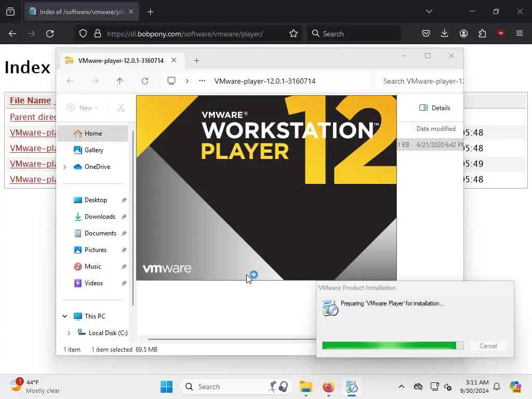Open a new Firefox tab
532x399 pixels.
point(151,12)
